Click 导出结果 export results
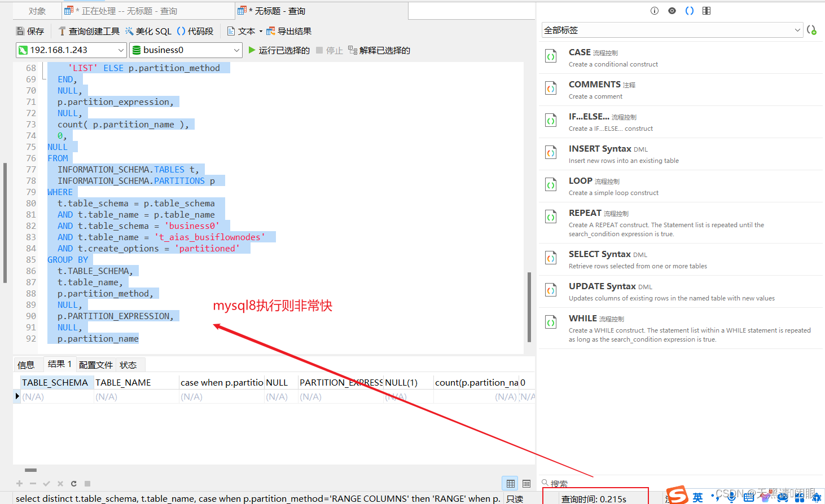The height and width of the screenshot is (504, 825). point(289,32)
